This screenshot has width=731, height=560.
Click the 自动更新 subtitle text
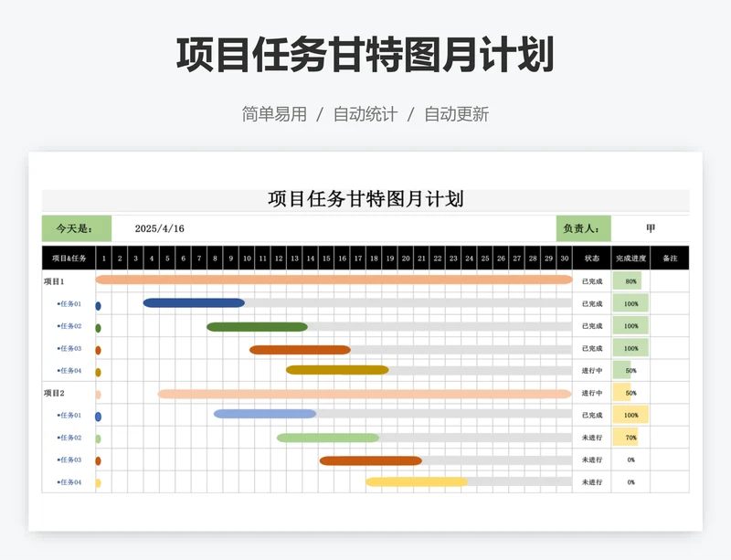point(456,114)
